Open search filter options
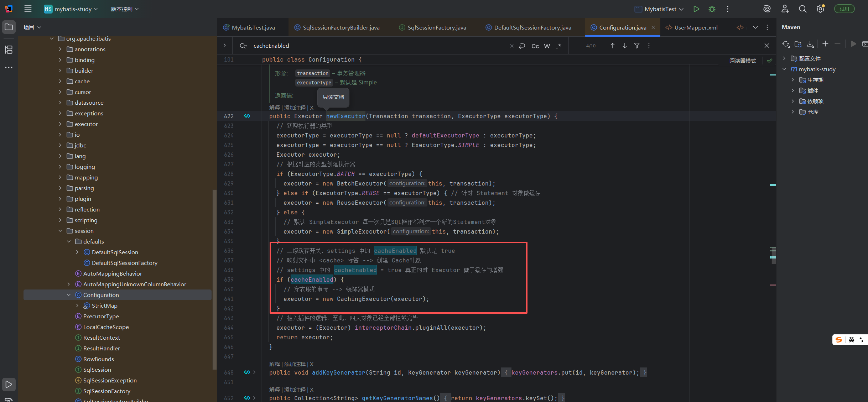The height and width of the screenshot is (402, 868). pos(636,46)
